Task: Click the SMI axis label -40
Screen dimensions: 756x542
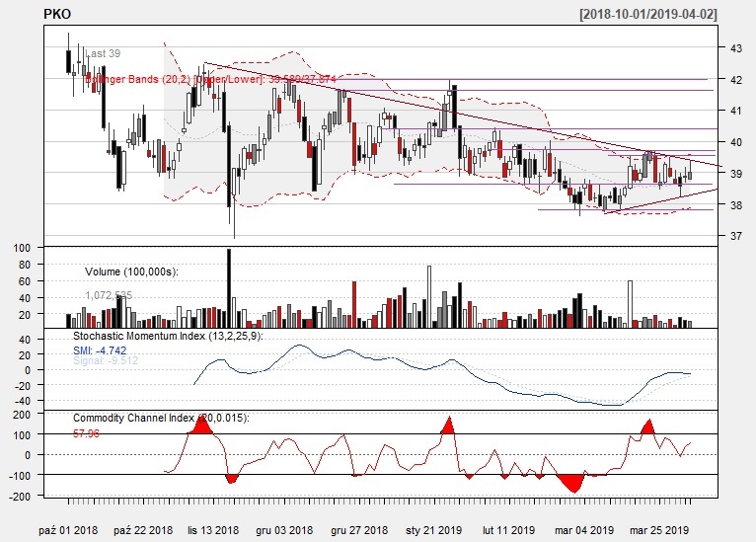Action: (x=23, y=401)
